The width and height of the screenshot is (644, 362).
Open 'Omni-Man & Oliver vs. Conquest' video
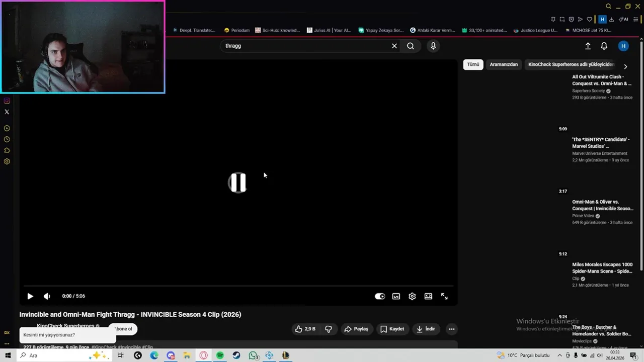pos(602,205)
